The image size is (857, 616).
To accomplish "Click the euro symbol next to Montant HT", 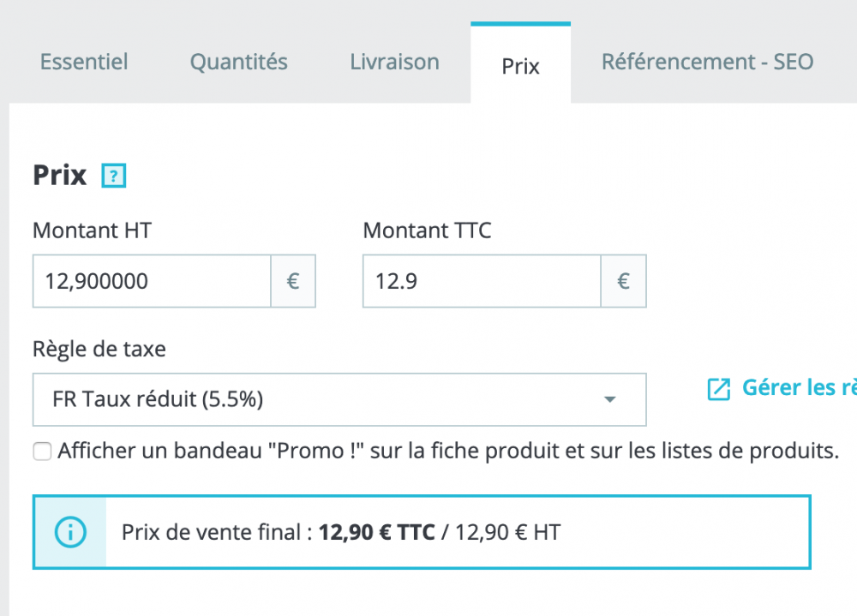I will click(x=293, y=281).
